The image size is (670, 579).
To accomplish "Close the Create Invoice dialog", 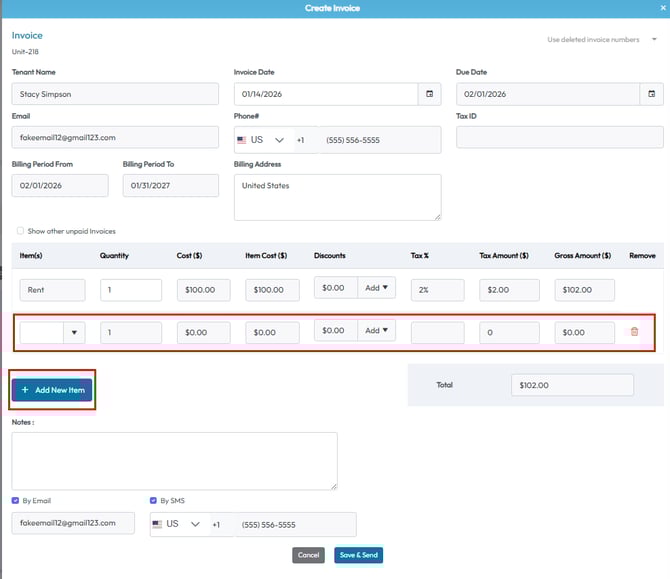I will point(663,7).
